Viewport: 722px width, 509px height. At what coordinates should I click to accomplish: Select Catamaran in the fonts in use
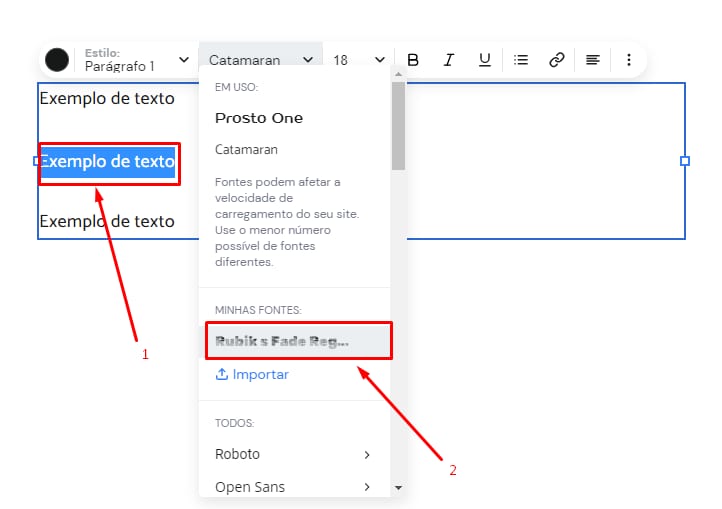[246, 150]
